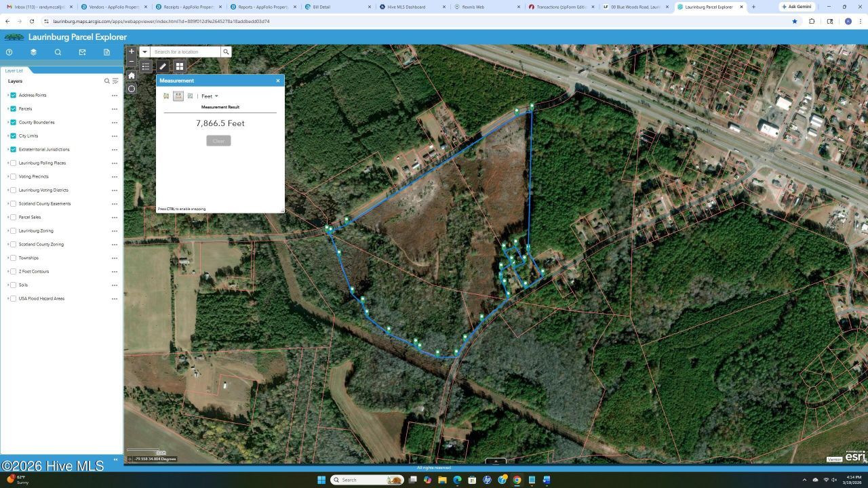Disable the County Boundaries layer
868x488 pixels.
[13, 122]
